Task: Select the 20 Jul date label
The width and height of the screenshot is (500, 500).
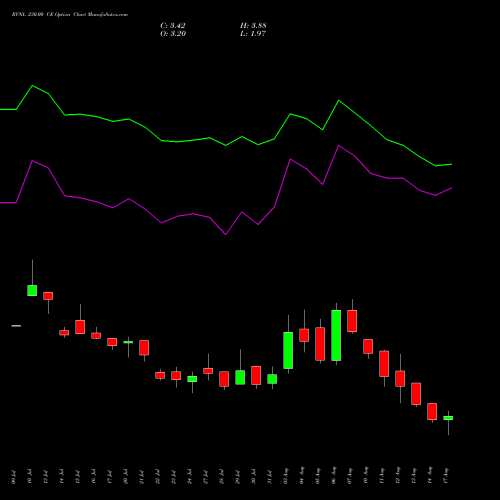Action: (x=126, y=477)
